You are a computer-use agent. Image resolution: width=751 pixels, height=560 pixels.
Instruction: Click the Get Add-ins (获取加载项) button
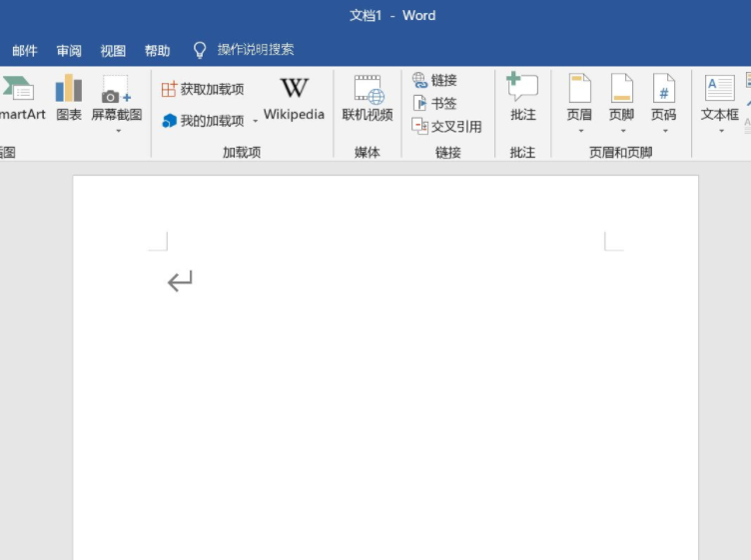(203, 90)
